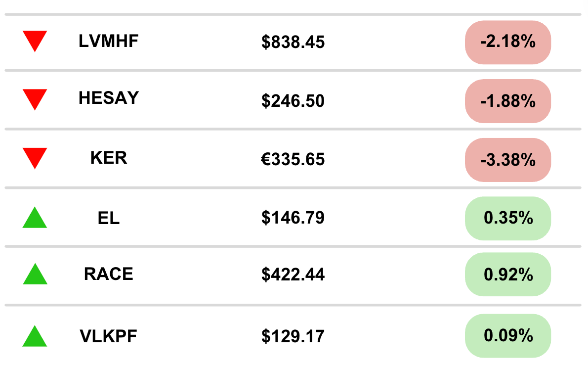
Task: Click the green up arrow beside RACE
Action: coord(35,275)
